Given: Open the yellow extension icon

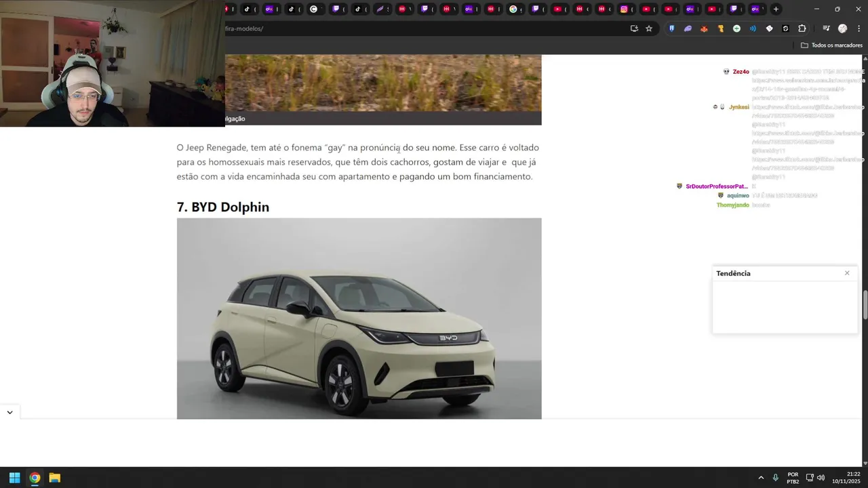Looking at the screenshot, I should click(x=720, y=28).
